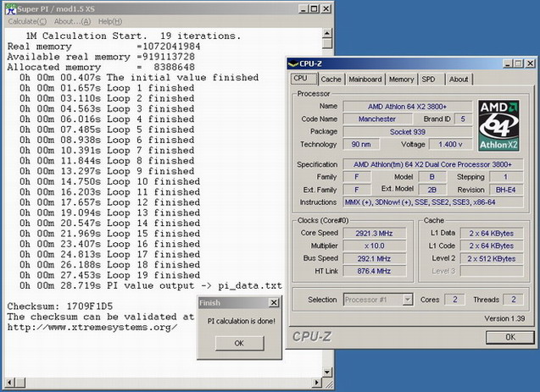Click the Instructions field value

(433, 202)
